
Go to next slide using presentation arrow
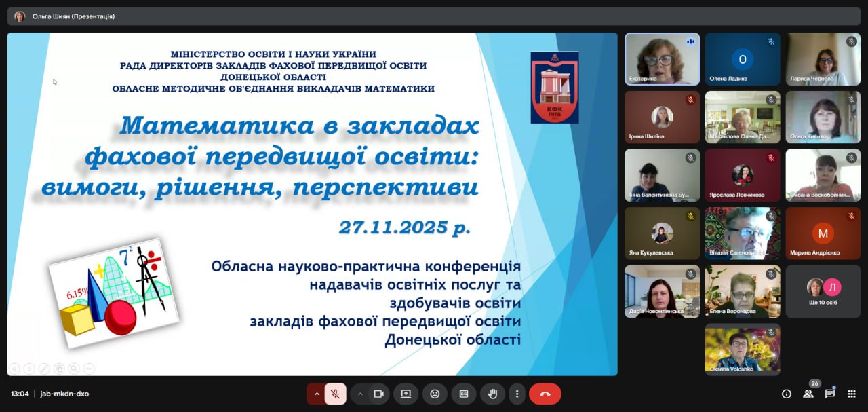[x=28, y=369]
